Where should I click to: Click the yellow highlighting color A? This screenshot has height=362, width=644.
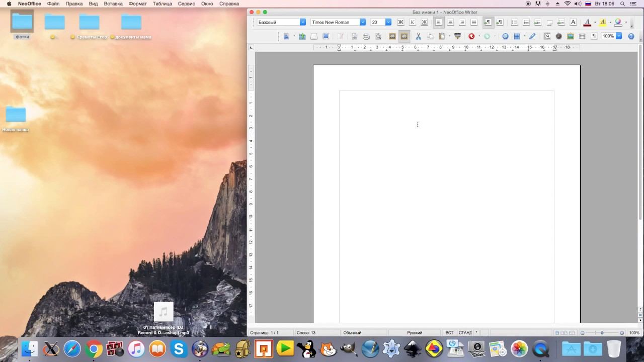click(602, 22)
